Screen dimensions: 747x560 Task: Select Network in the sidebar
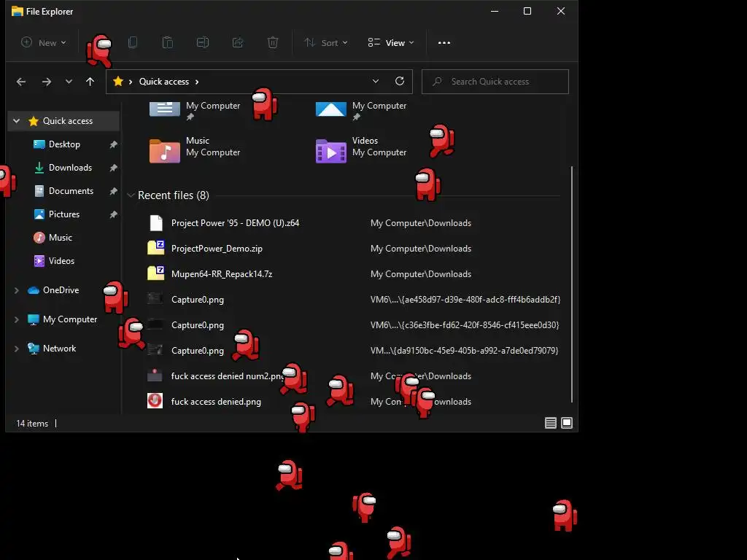pos(59,349)
